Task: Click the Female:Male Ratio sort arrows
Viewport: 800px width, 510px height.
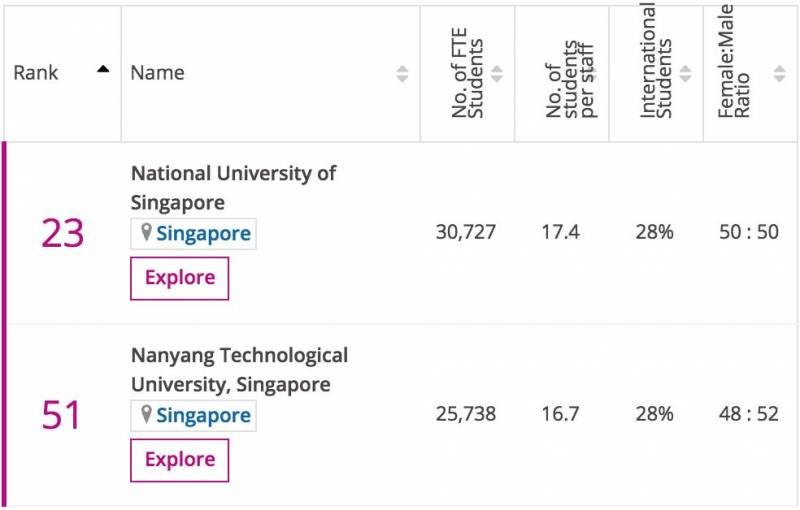Action: tap(780, 74)
